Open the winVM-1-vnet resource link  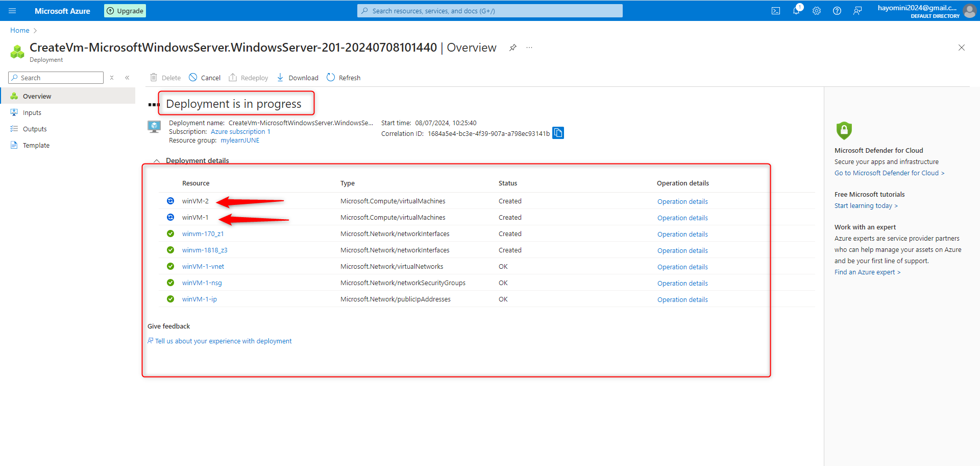click(x=203, y=267)
